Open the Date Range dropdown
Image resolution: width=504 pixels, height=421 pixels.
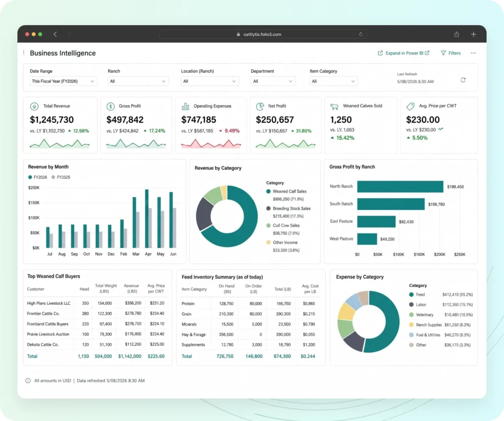pyautogui.click(x=63, y=81)
